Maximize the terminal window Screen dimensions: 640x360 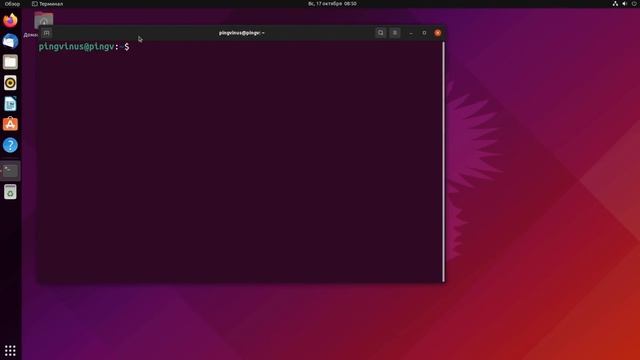tap(424, 33)
